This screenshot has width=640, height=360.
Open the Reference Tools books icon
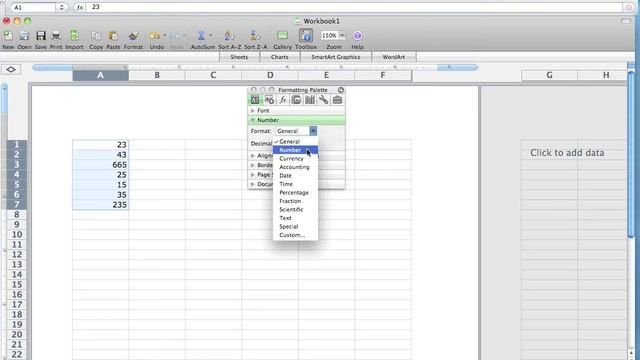[x=310, y=100]
